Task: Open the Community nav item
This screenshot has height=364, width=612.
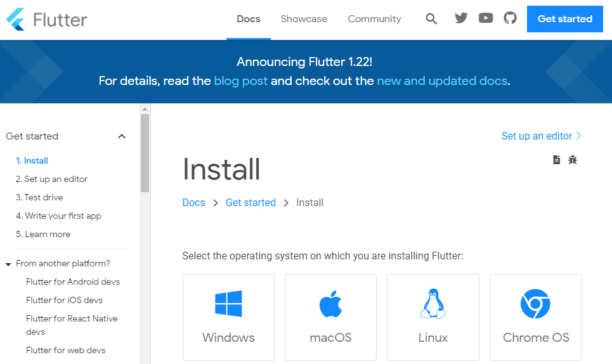Action: click(374, 19)
